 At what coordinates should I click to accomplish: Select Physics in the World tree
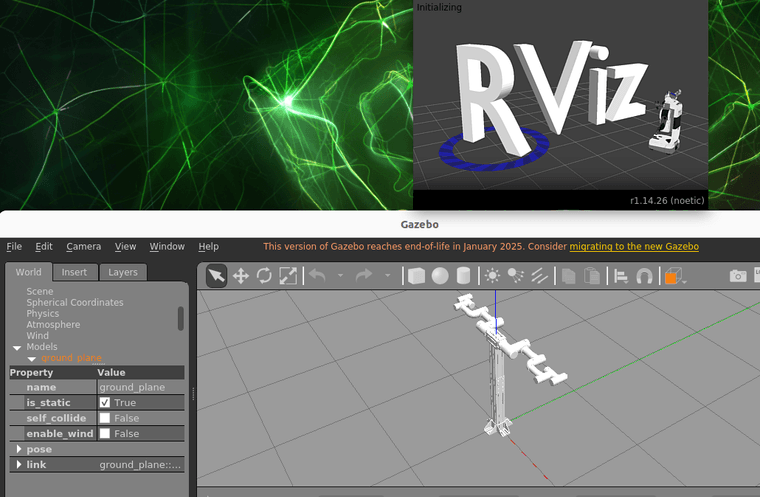(x=43, y=314)
